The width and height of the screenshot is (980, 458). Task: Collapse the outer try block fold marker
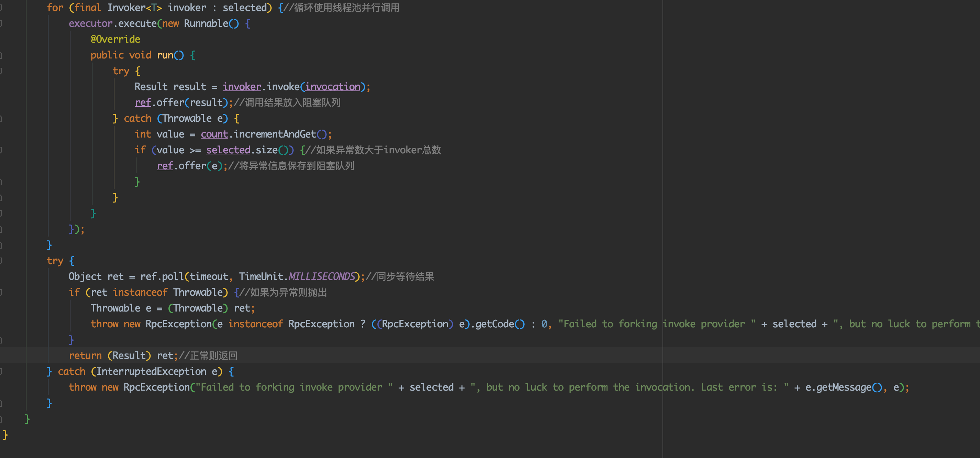click(1, 261)
